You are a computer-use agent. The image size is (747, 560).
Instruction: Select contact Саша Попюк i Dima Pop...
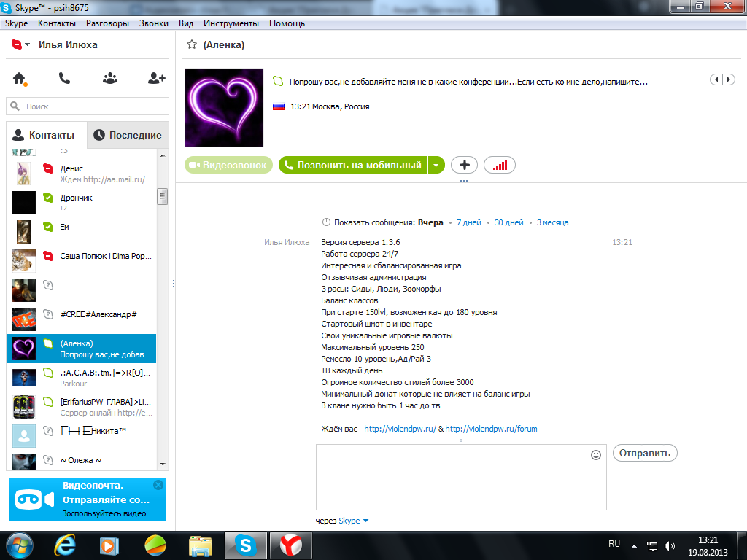pos(82,260)
